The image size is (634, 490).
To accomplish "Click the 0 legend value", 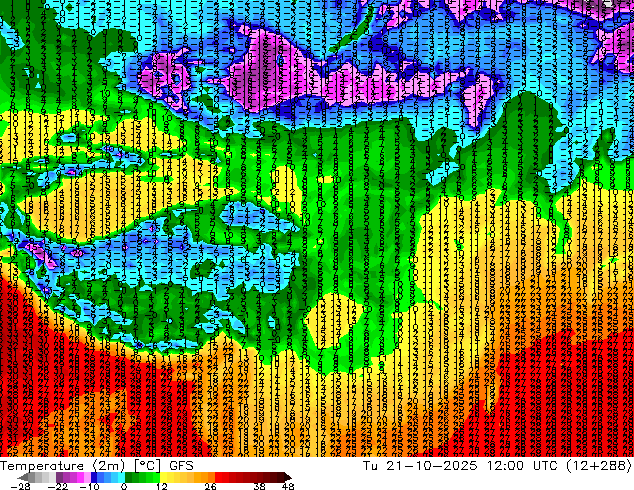I will click(x=124, y=486).
